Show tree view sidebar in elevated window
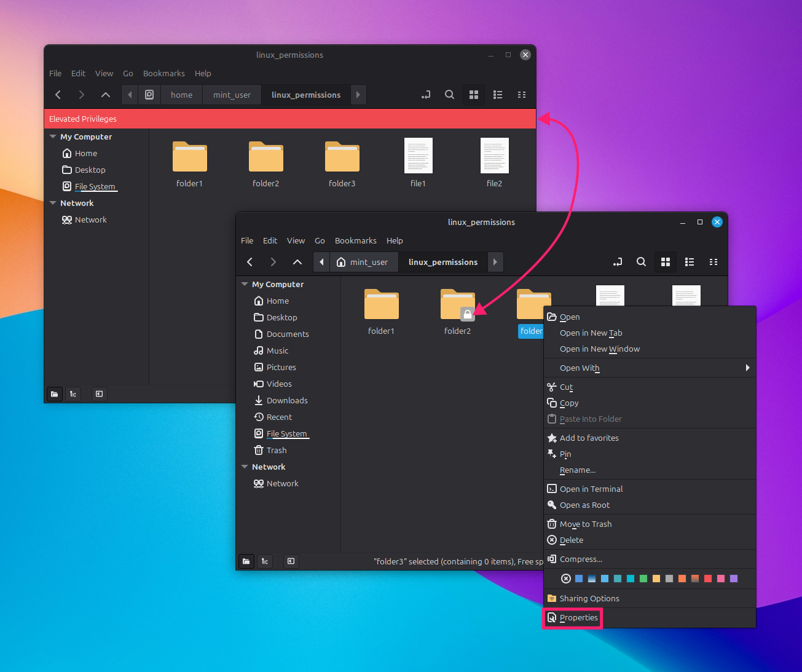The height and width of the screenshot is (672, 802). click(x=73, y=393)
